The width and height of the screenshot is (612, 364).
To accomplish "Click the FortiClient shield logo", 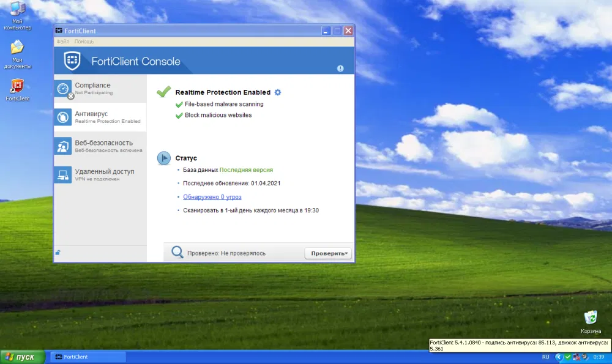I will pyautogui.click(x=72, y=61).
